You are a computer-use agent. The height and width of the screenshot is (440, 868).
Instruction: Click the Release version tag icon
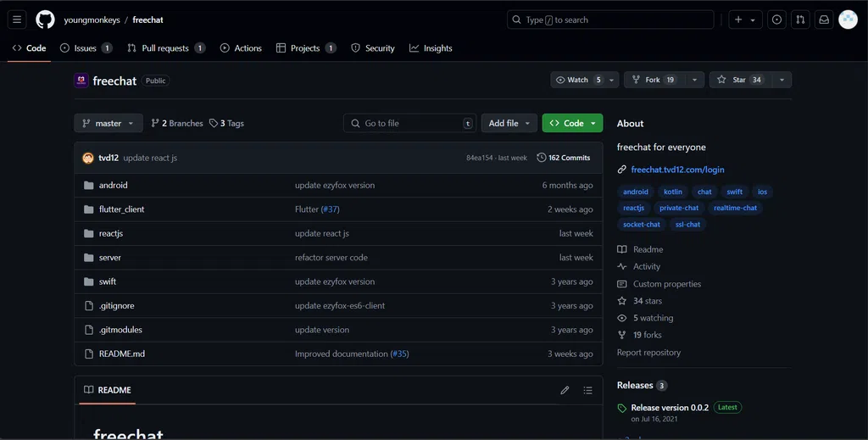pyautogui.click(x=621, y=409)
